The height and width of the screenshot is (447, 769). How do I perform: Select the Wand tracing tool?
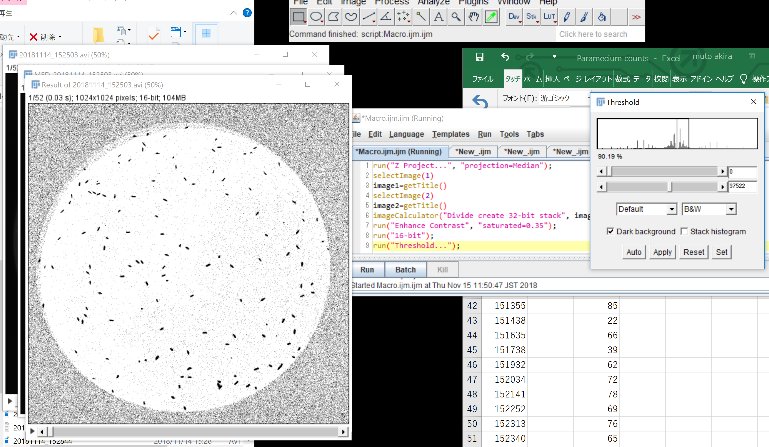pos(421,17)
